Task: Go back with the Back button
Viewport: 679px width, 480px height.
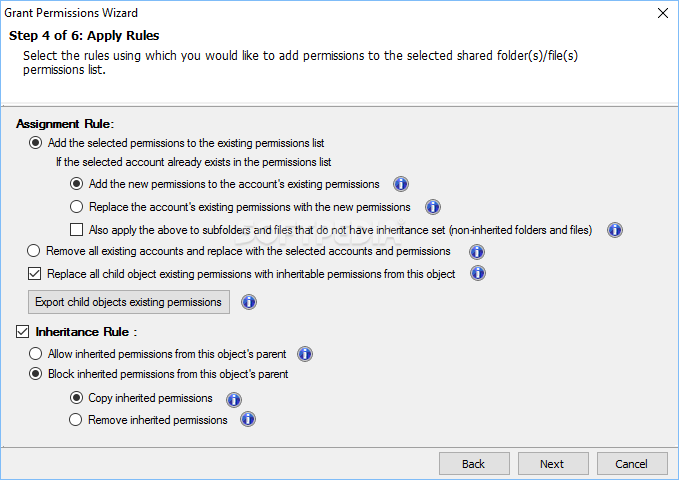Action: point(474,464)
